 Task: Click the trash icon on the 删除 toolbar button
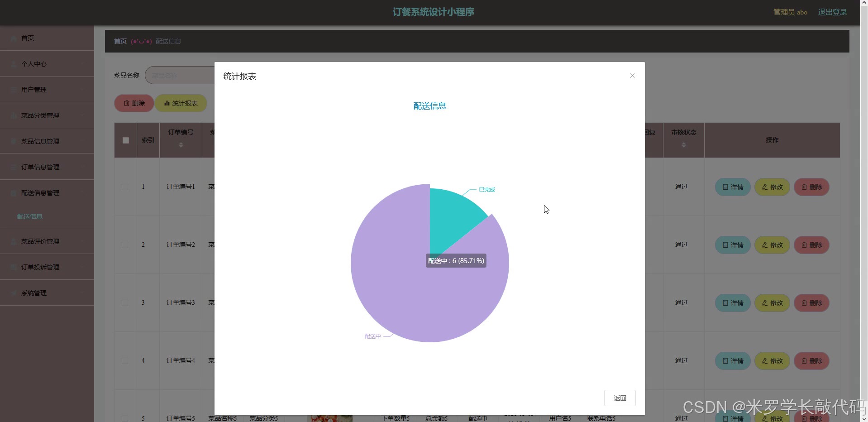127,103
